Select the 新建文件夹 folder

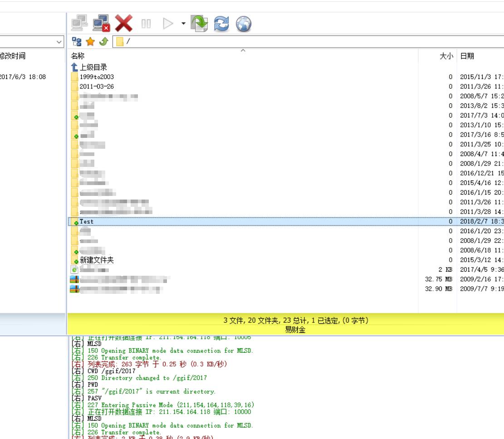(97, 260)
